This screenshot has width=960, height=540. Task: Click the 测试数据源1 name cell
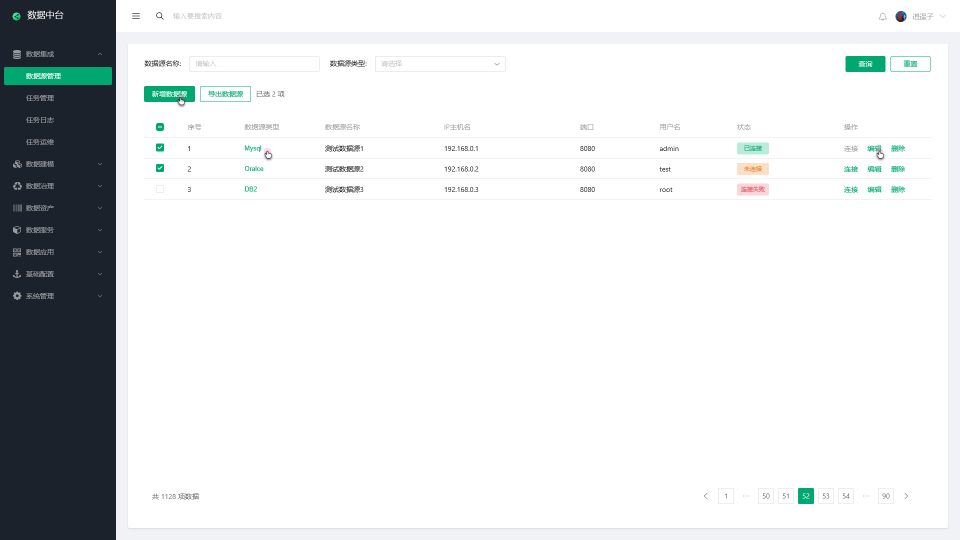(344, 149)
